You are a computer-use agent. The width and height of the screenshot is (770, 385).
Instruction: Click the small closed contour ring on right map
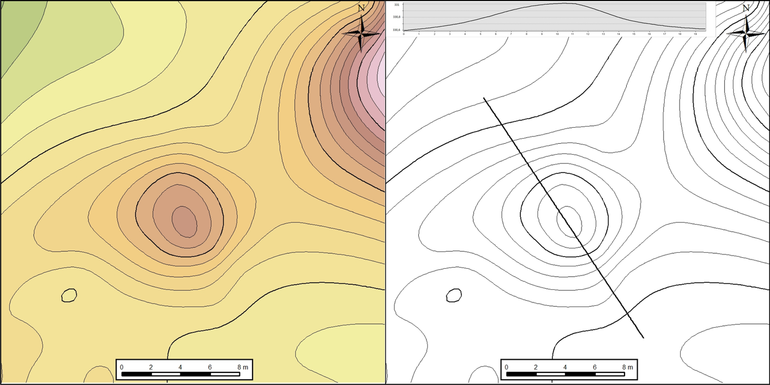coord(454,295)
